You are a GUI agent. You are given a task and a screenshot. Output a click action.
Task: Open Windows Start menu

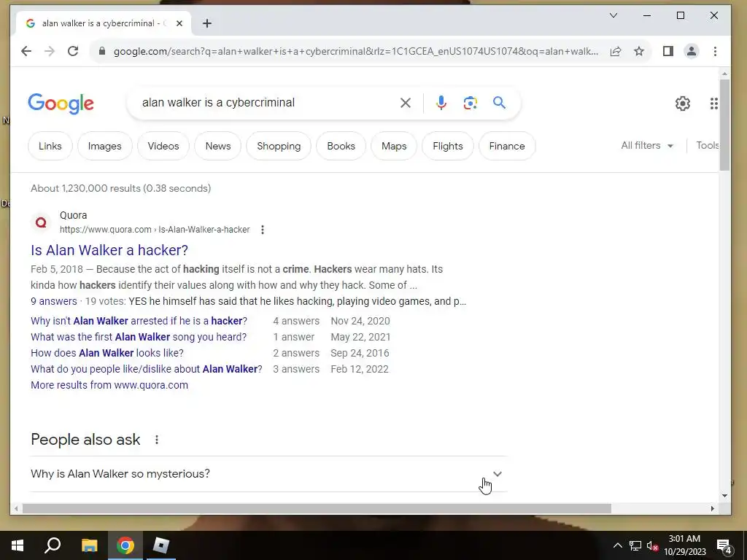coord(18,545)
